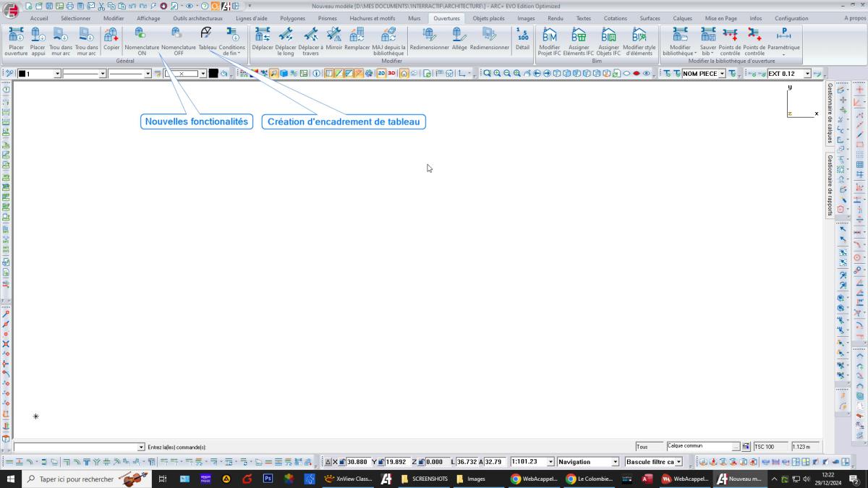This screenshot has width=868, height=488.
Task: Click Assigner Eléments IFC icon
Action: [x=579, y=40]
